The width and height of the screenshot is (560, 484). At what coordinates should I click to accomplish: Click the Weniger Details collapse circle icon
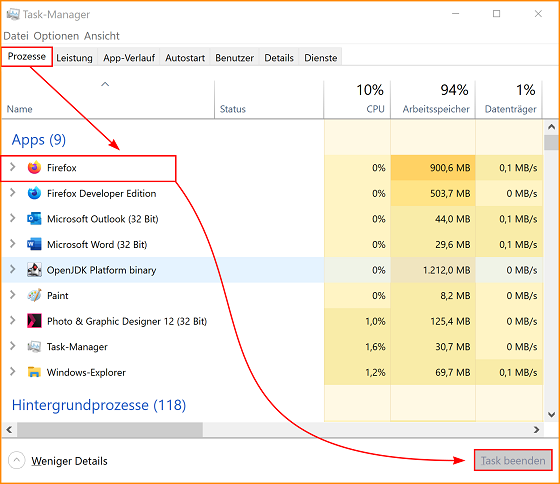(16, 461)
